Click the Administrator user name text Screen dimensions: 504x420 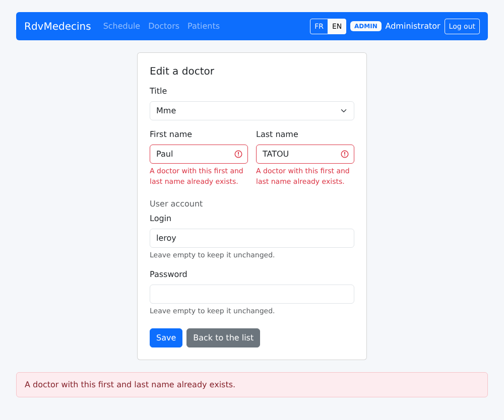pos(413,26)
